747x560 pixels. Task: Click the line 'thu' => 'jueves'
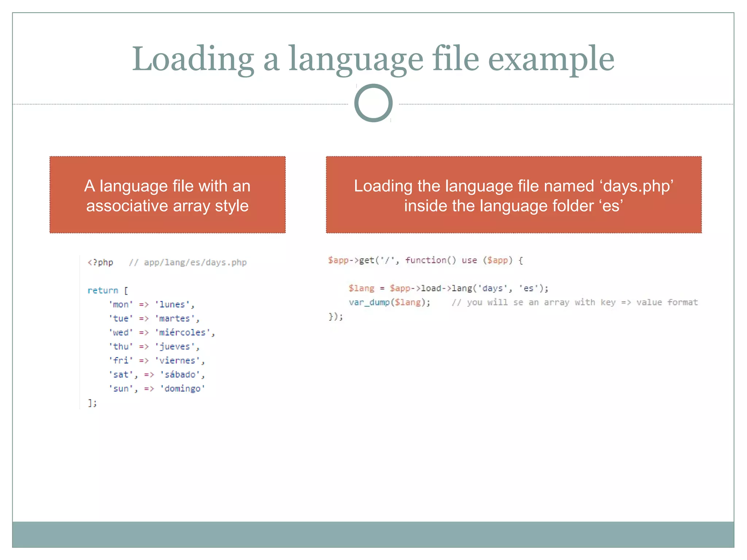click(154, 347)
